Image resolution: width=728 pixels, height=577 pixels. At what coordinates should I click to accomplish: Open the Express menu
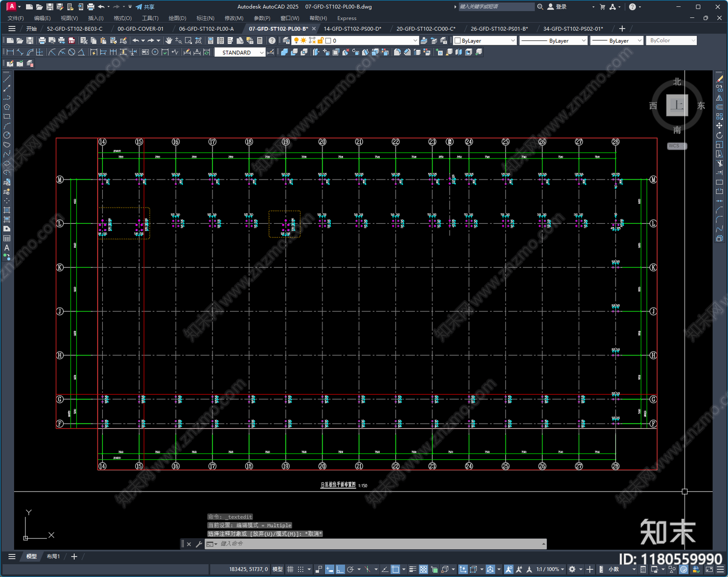click(347, 18)
